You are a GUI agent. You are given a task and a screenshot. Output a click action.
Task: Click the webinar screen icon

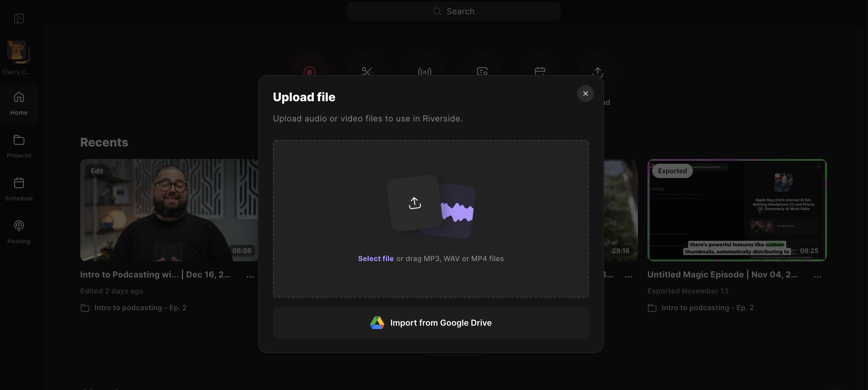[482, 71]
